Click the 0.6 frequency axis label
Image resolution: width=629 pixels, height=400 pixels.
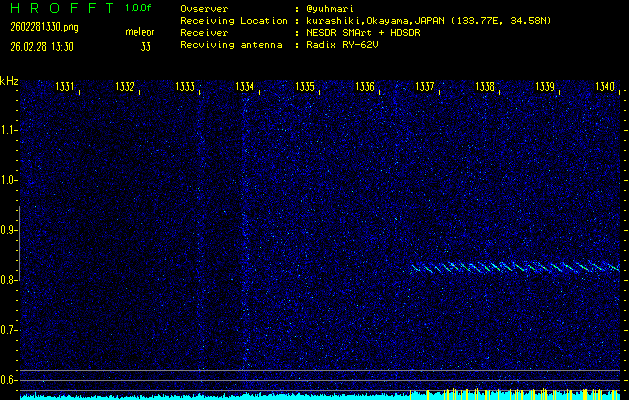pyautogui.click(x=9, y=380)
